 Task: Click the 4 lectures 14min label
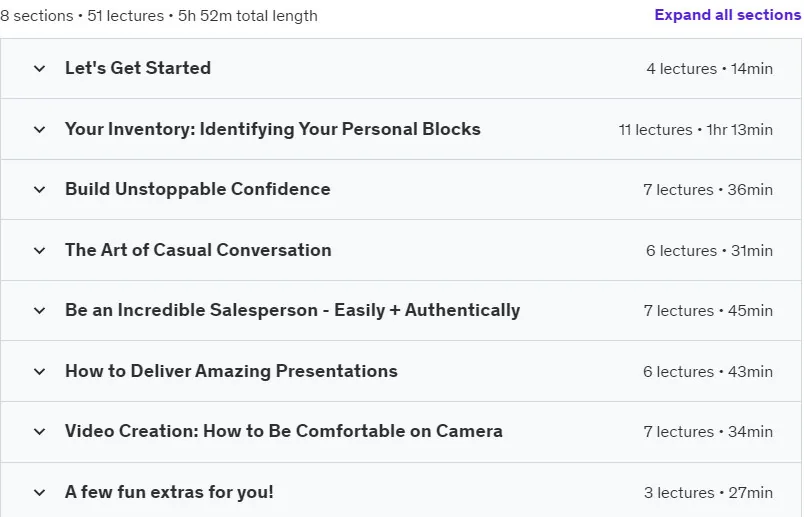click(710, 69)
